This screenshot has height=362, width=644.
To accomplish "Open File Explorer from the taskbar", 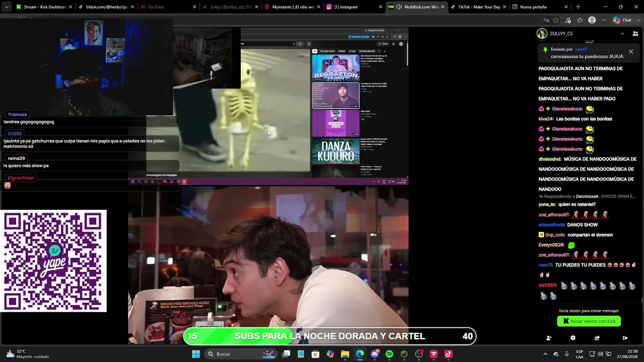I will coord(345,354).
